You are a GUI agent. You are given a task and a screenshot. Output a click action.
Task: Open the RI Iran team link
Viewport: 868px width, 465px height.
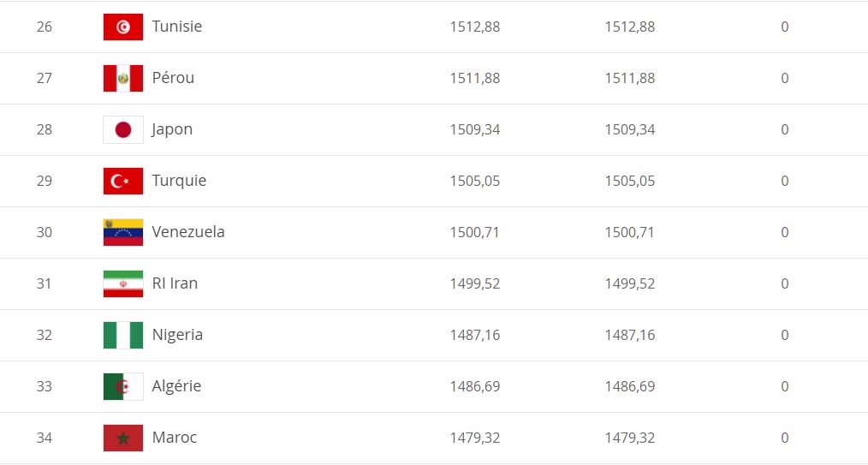pos(175,283)
